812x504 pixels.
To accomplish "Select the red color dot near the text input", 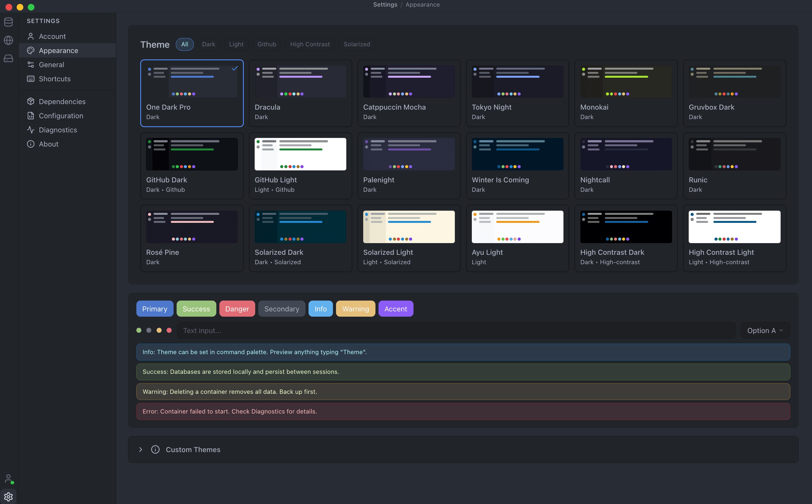I will [169, 330].
